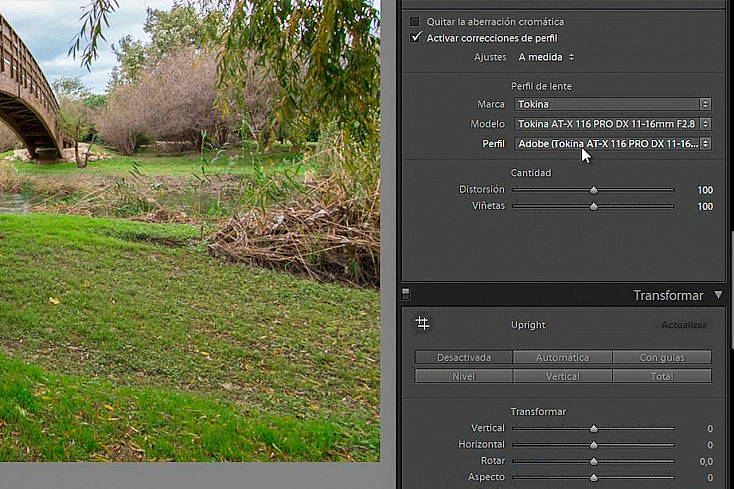Toggle the Transformar panel on/off switch
This screenshot has height=489, width=734.
pyautogui.click(x=406, y=294)
